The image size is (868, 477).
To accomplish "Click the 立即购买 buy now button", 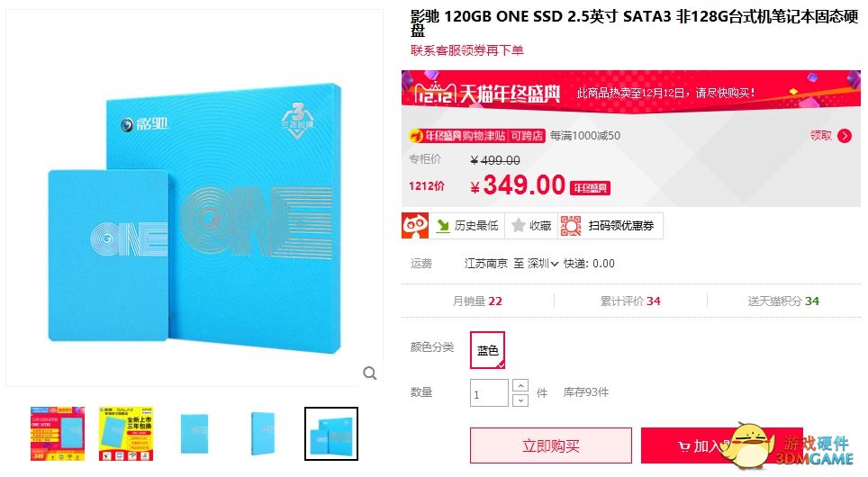I will pyautogui.click(x=551, y=445).
